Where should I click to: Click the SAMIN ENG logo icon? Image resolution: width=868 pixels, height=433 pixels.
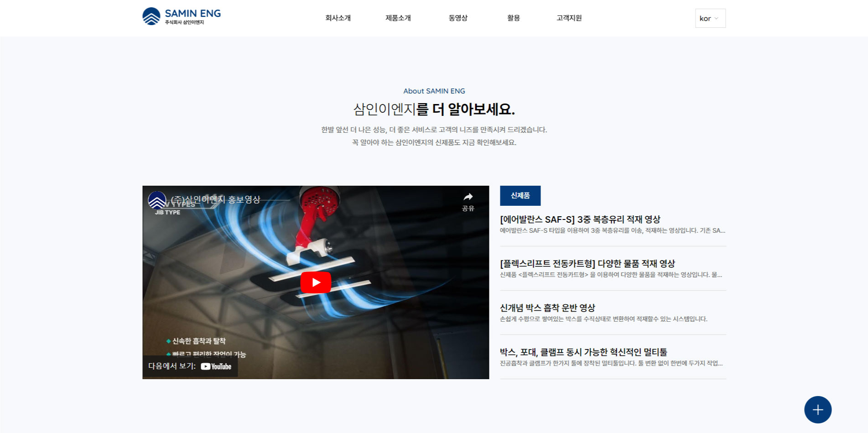(x=151, y=16)
